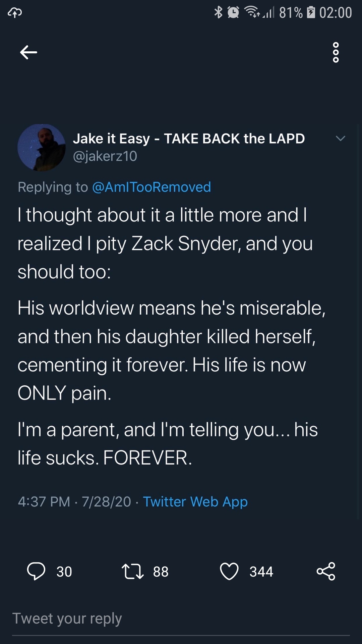Expand the tweet options chevron
Image resolution: width=362 pixels, height=644 pixels.
[x=341, y=138]
